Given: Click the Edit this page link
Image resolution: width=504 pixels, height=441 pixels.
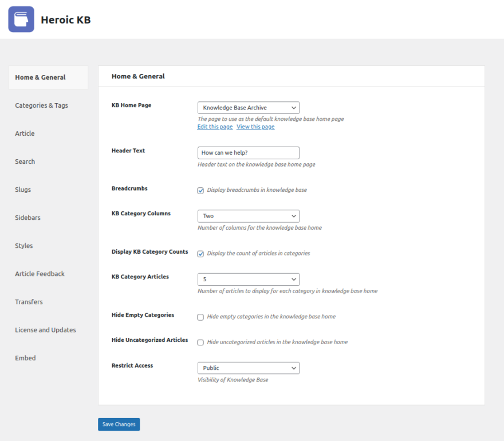Looking at the screenshot, I should pos(215,127).
